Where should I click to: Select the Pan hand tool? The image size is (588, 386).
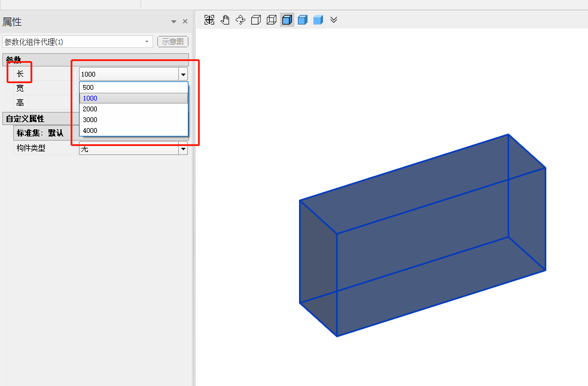coord(225,20)
